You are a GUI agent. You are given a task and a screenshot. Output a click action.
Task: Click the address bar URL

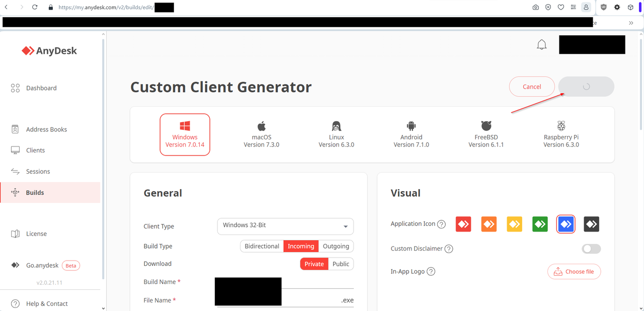coord(106,8)
